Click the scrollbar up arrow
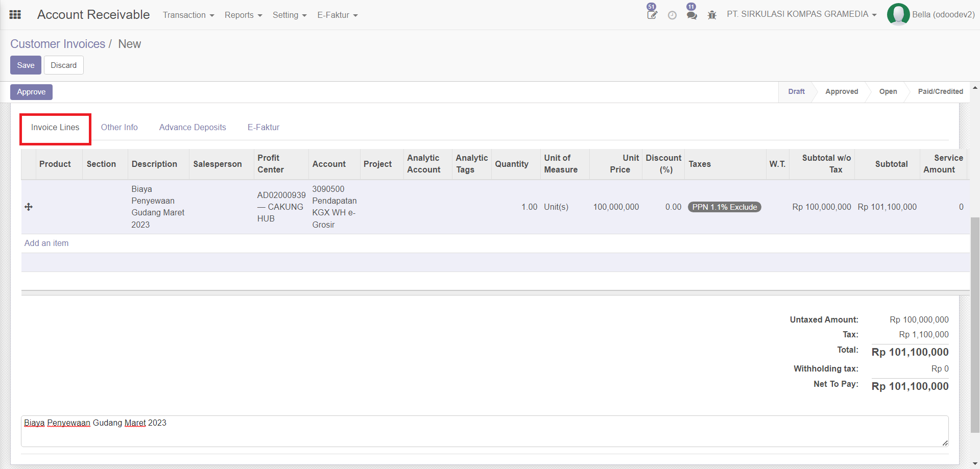980x469 pixels. 975,87
